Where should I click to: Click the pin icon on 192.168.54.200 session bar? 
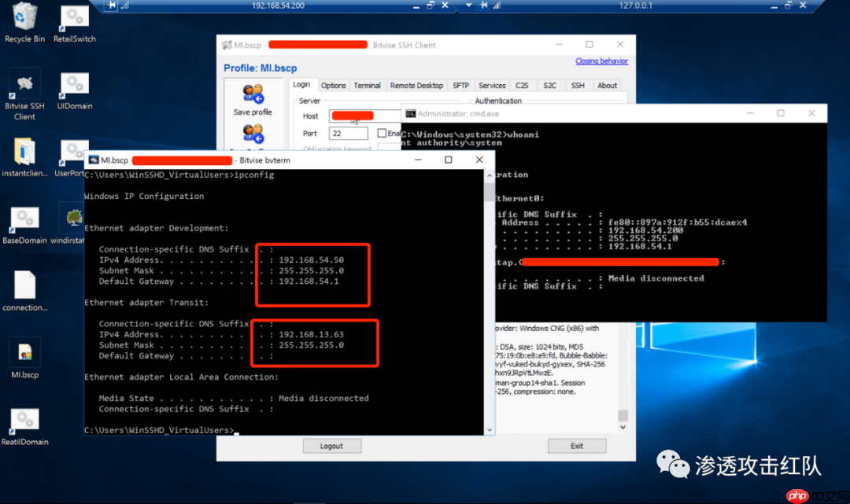click(112, 6)
